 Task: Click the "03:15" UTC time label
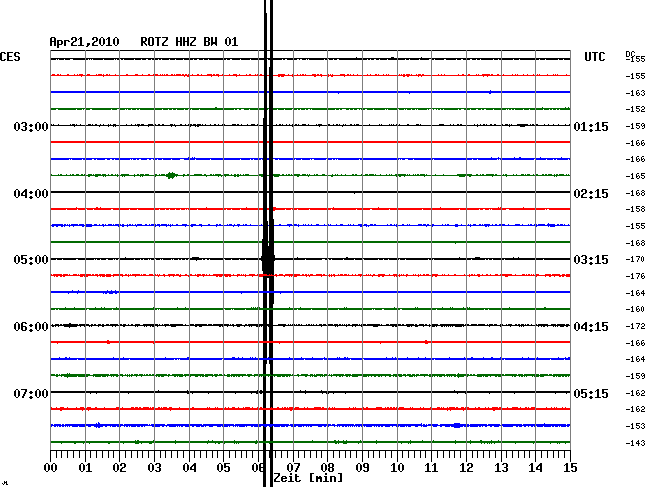591,260
